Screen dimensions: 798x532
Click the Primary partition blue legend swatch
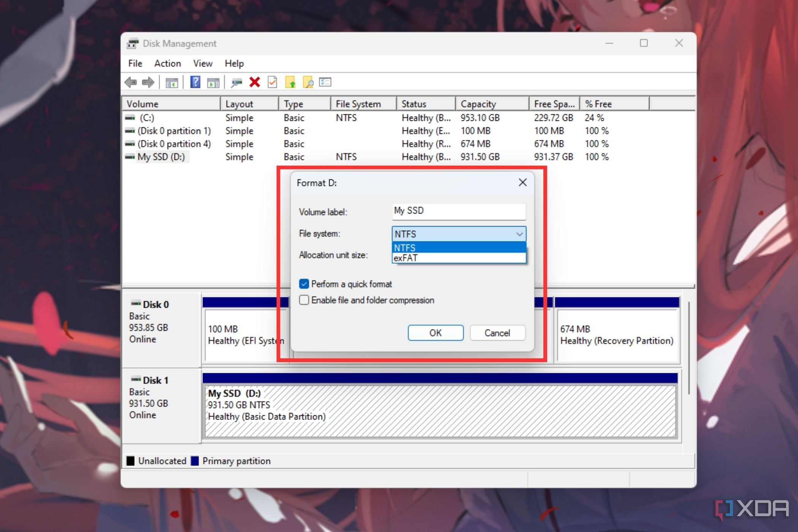pyautogui.click(x=195, y=461)
